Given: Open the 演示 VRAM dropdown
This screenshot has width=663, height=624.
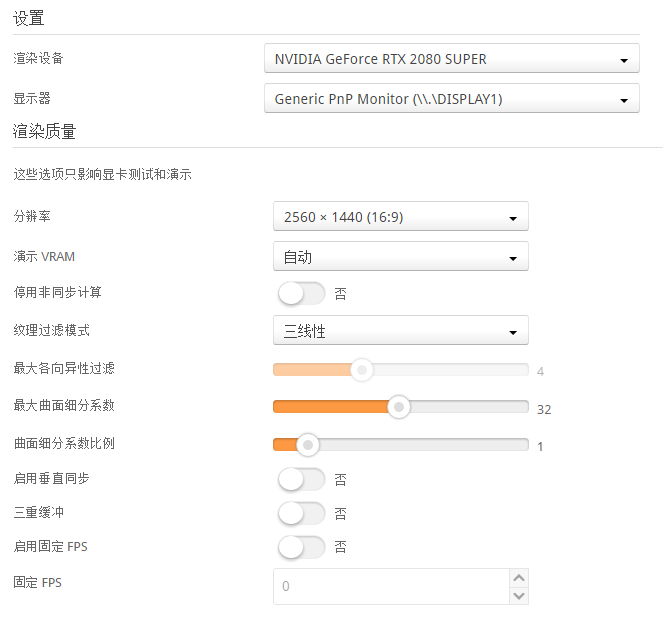Looking at the screenshot, I should point(400,257).
